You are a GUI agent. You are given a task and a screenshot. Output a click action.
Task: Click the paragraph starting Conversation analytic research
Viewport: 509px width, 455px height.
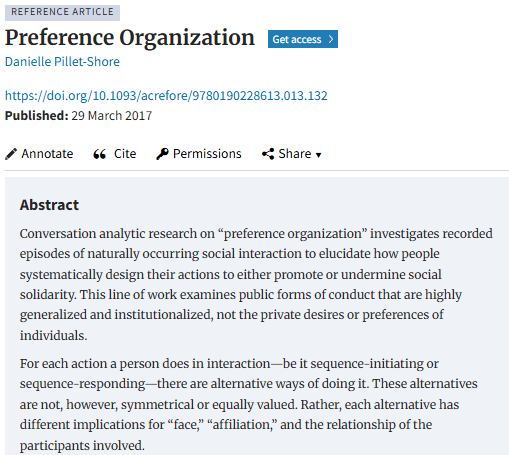point(256,284)
